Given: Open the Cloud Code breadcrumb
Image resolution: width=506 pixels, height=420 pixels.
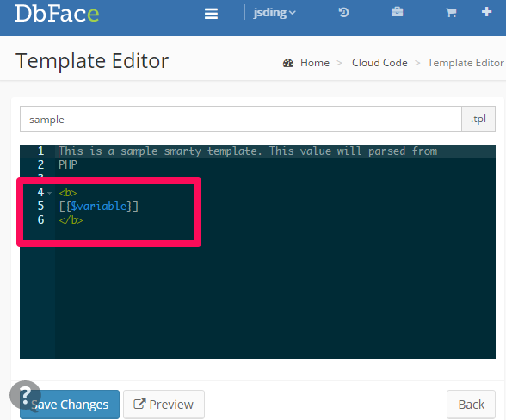Looking at the screenshot, I should coord(379,63).
